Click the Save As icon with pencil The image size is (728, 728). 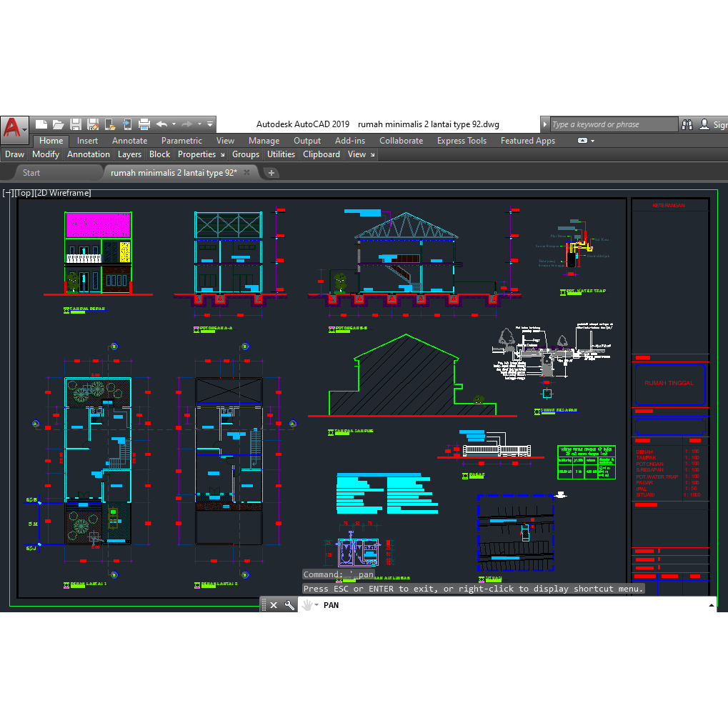click(93, 124)
